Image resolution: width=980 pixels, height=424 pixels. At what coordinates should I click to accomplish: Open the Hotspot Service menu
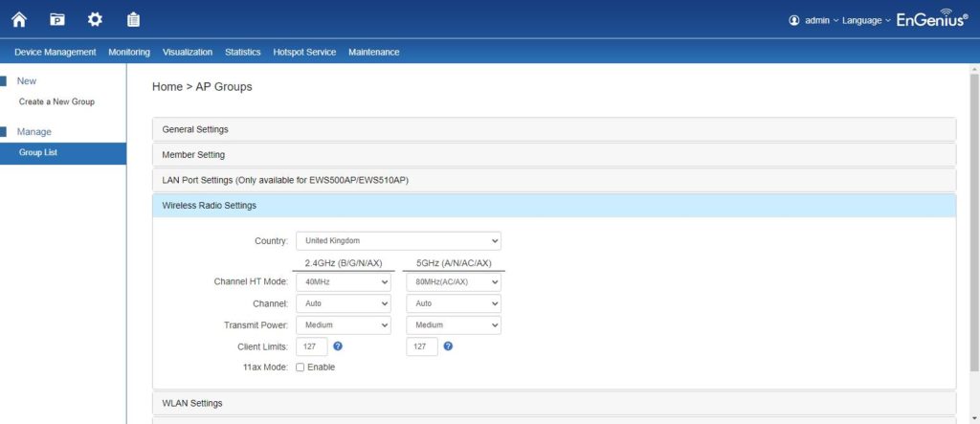pos(304,52)
